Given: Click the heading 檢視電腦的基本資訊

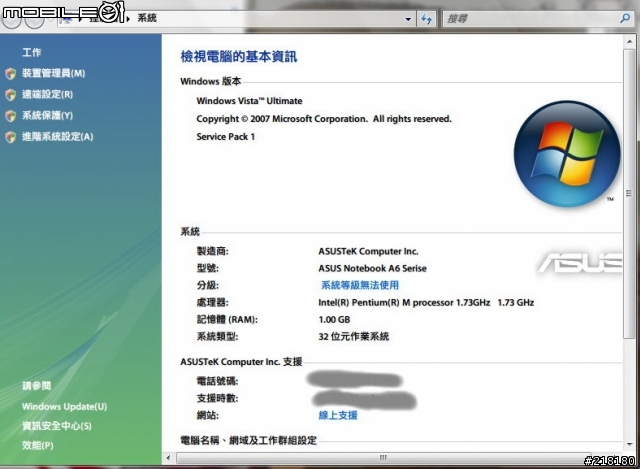Looking at the screenshot, I should pos(239,57).
